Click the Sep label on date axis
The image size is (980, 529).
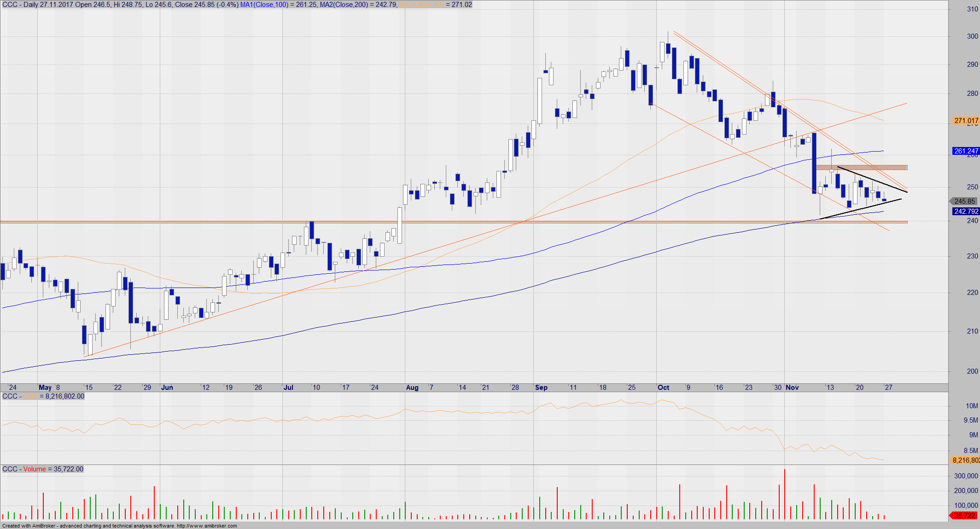(541, 388)
